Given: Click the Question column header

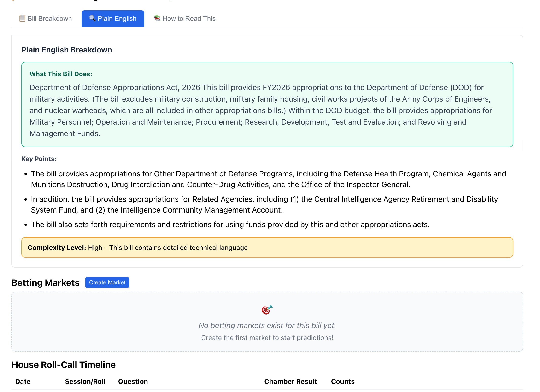Looking at the screenshot, I should click(x=133, y=381).
